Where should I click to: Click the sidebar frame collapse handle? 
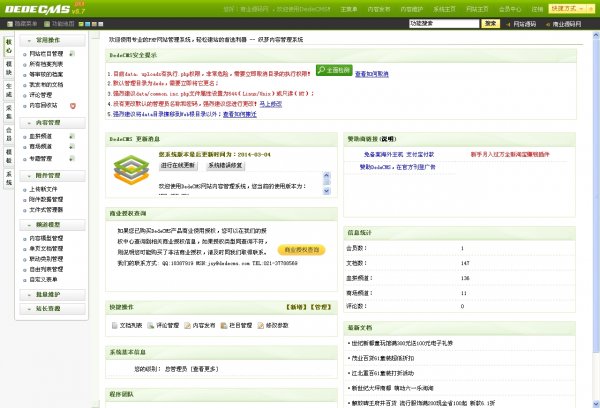[x=96, y=35]
